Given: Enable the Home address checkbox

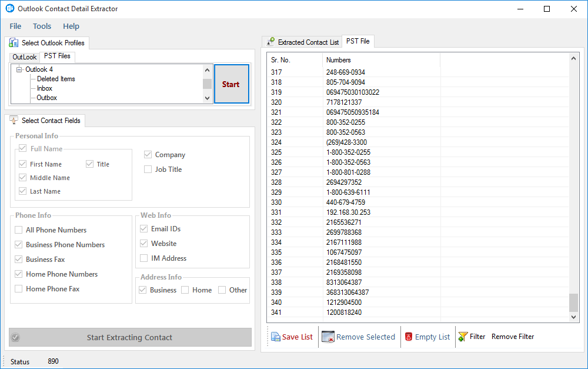Looking at the screenshot, I should [185, 290].
